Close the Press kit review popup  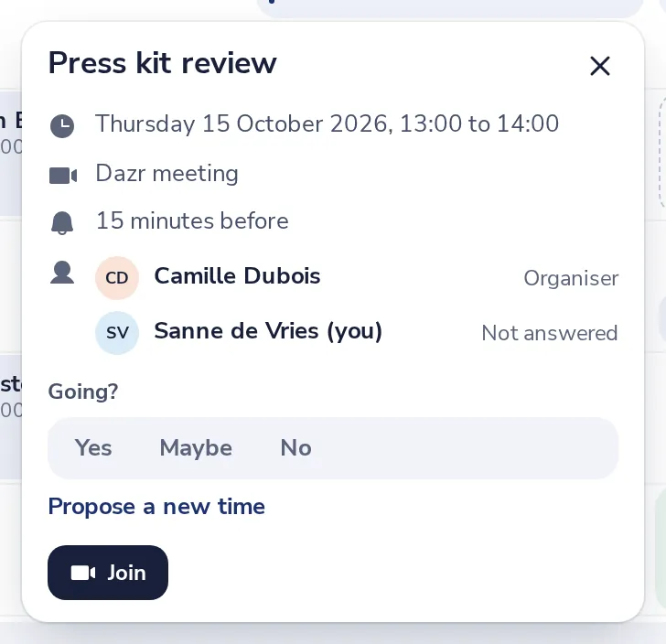pyautogui.click(x=600, y=66)
